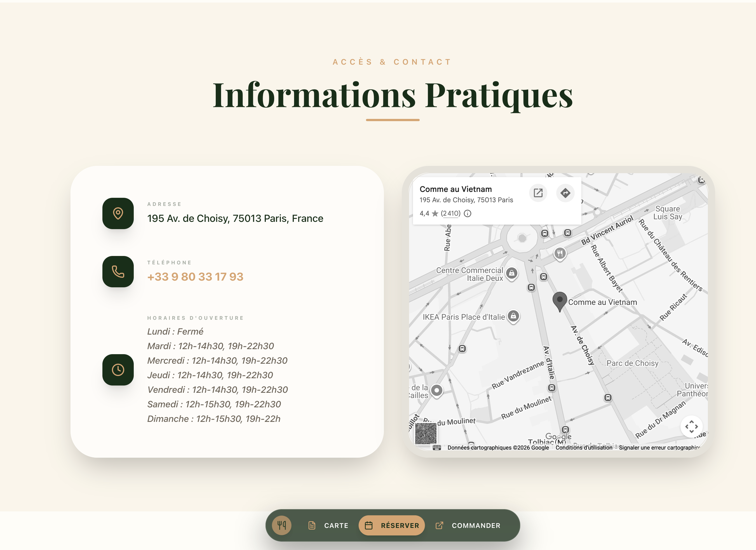Image resolution: width=756 pixels, height=550 pixels.
Task: Open larger map via external-link icon
Action: click(538, 193)
